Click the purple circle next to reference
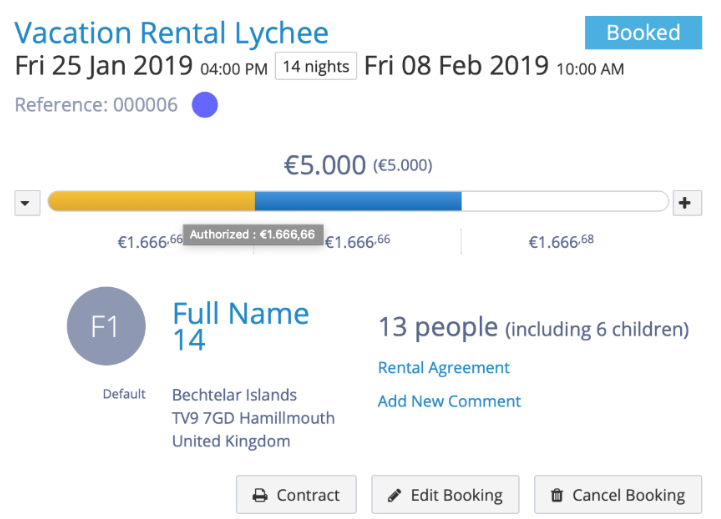Screen dimensions: 721x519 tap(204, 104)
